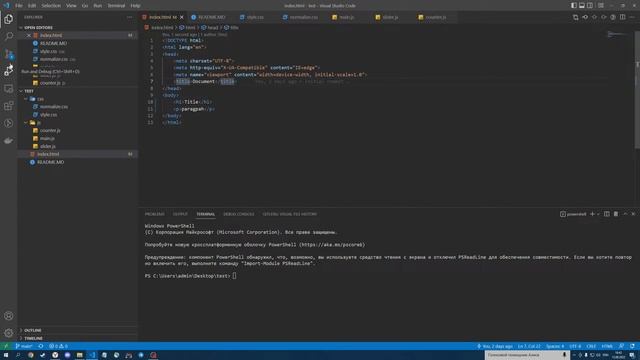Collapse the js folder in explorer
The height and width of the screenshot is (360, 640).
click(x=78, y=122)
